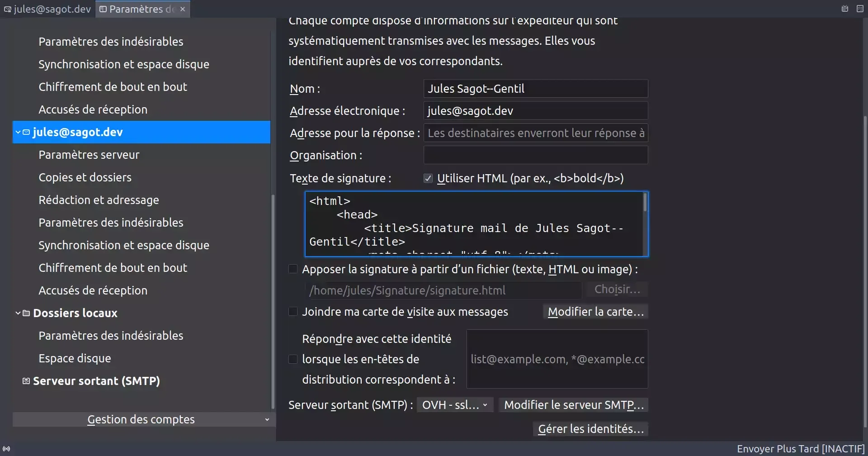
Task: Toggle the offline status indicator in status bar
Action: tap(7, 449)
